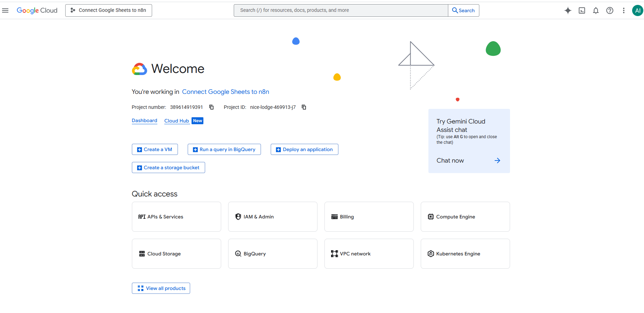Copy the project number to clipboard

pos(211,107)
